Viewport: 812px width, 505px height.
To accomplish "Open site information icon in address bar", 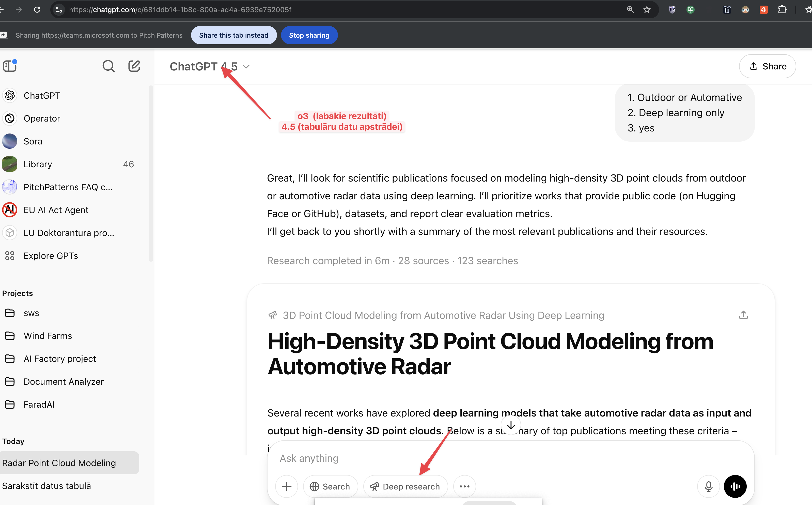I will (x=59, y=10).
